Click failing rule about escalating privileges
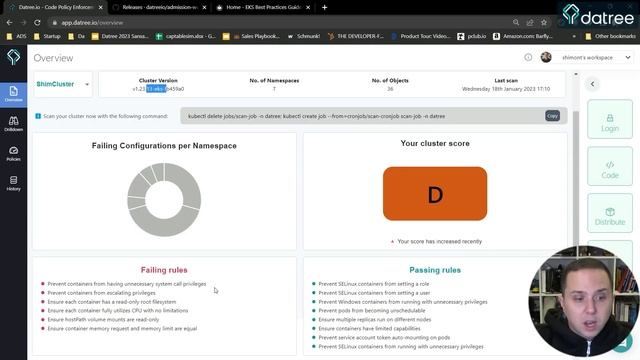Viewport: 640px width, 360px height. click(102, 293)
